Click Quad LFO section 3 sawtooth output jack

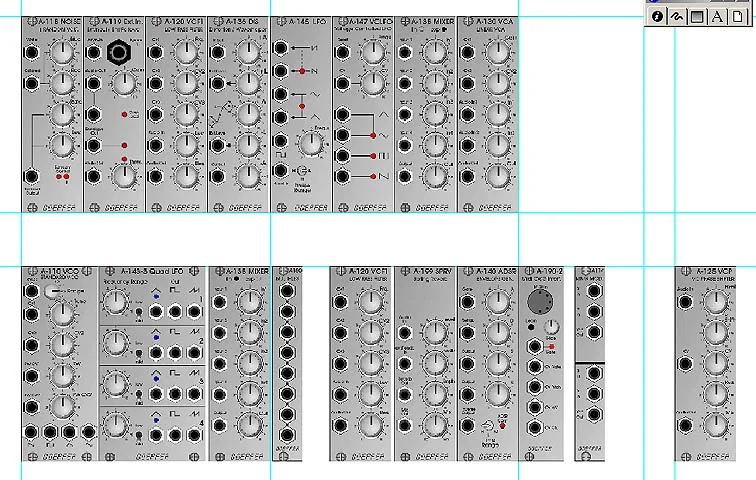[194, 394]
